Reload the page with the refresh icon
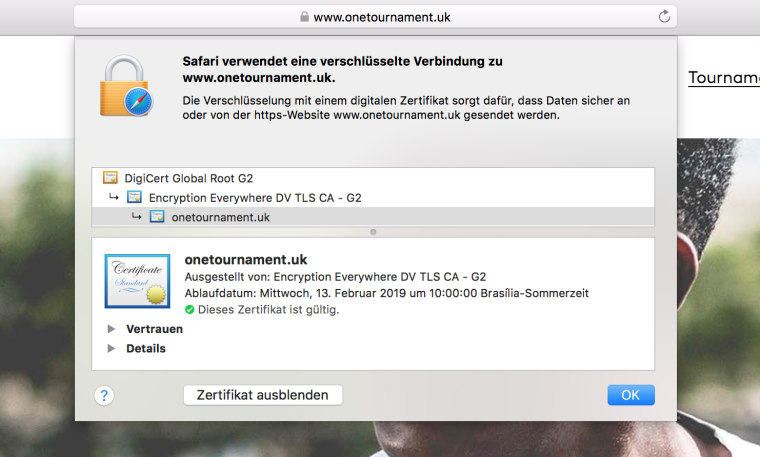This screenshot has width=760, height=457. pyautogui.click(x=664, y=17)
